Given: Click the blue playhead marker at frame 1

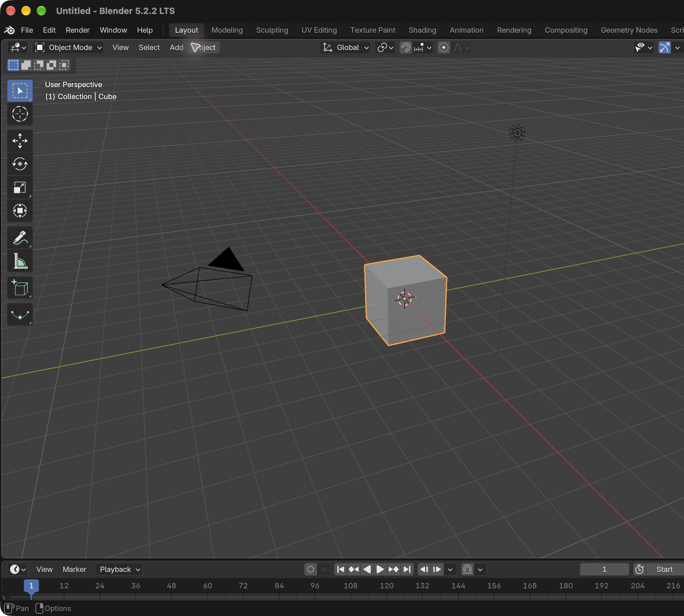Looking at the screenshot, I should coord(31,586).
